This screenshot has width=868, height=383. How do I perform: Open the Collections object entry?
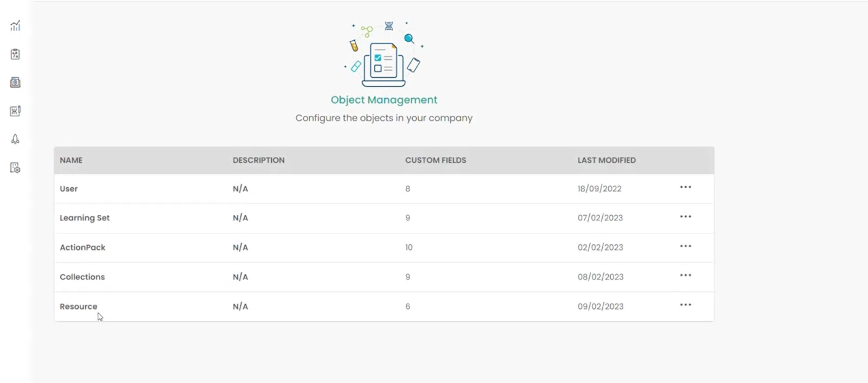(x=82, y=277)
